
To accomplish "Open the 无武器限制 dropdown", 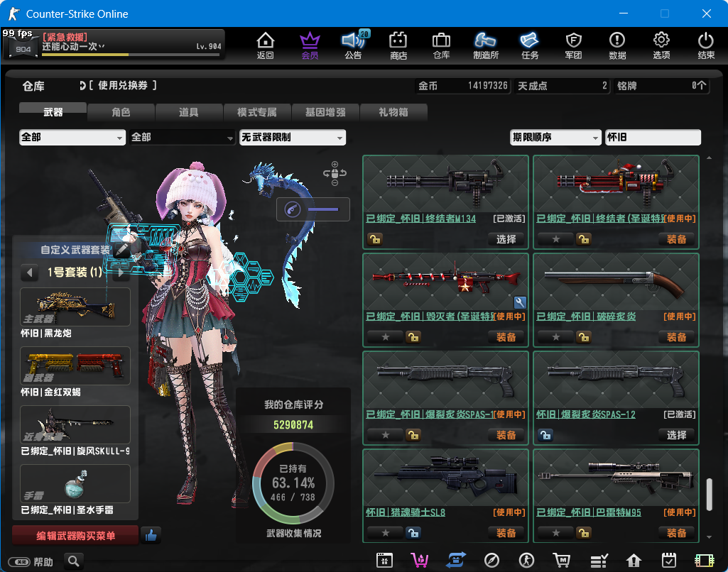I will [293, 137].
